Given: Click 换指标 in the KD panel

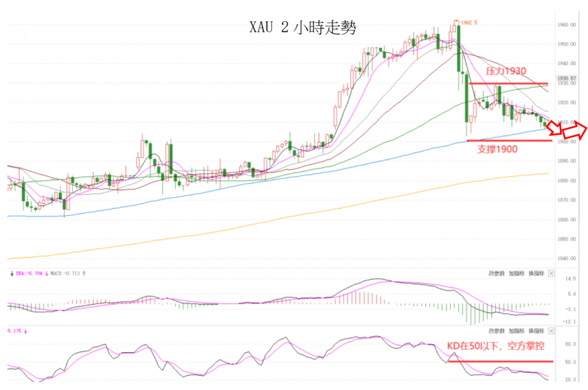Looking at the screenshot, I should (536, 331).
